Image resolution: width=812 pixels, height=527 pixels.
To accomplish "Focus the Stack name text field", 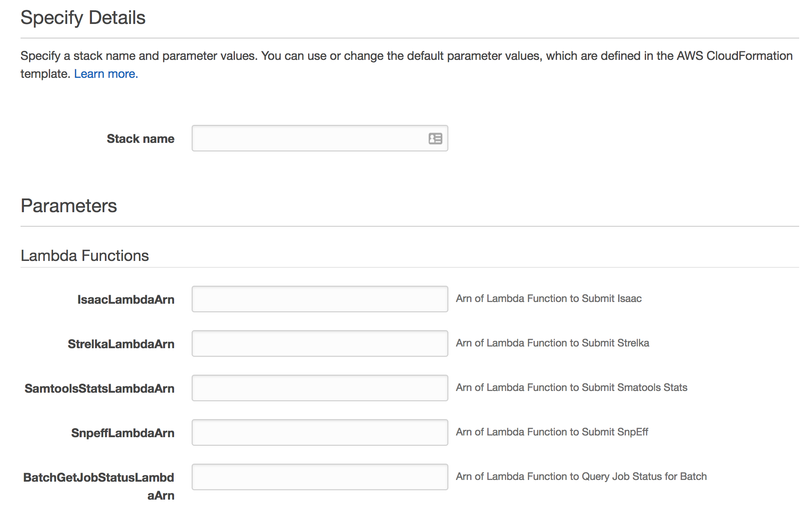I will pos(308,139).
